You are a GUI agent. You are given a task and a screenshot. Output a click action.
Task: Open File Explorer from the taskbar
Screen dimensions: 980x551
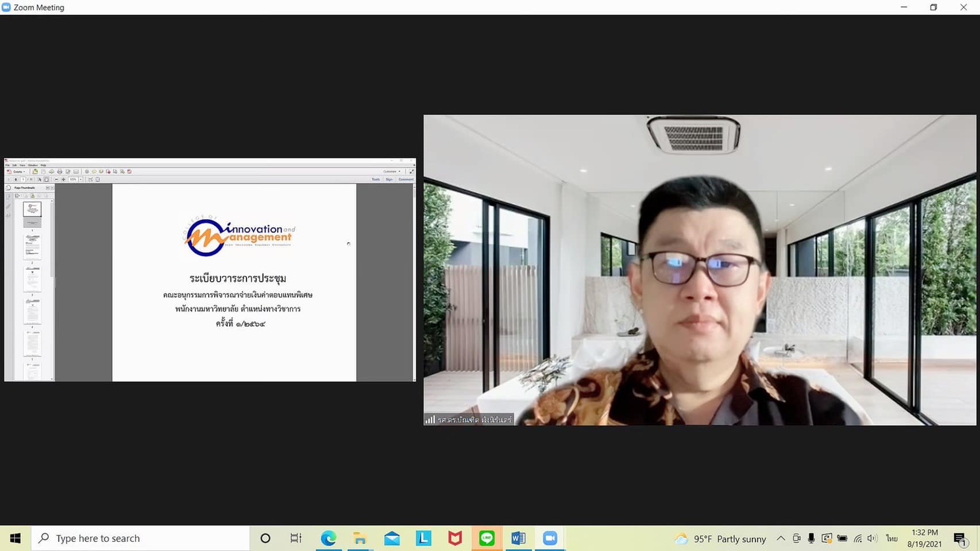360,538
